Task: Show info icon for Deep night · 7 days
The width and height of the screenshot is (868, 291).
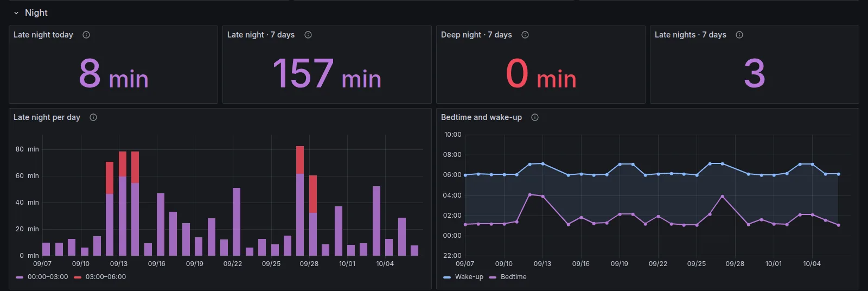Action: [x=525, y=35]
